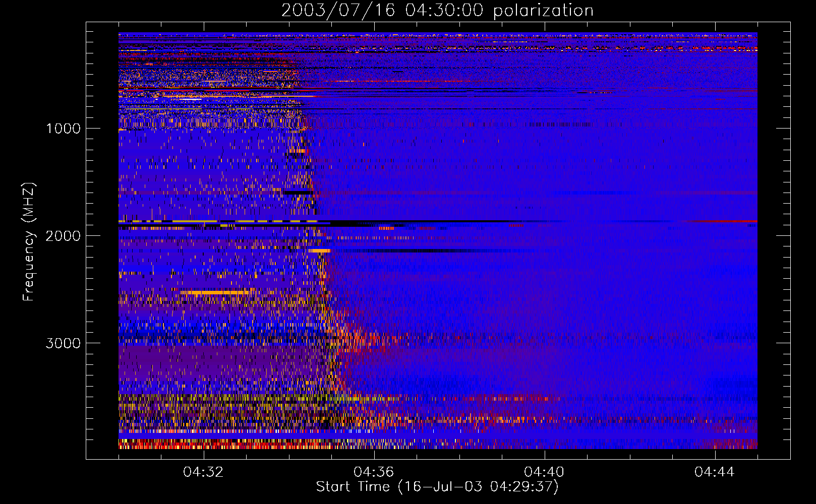Click the "04:32" time tick label
Viewport: 816px width, 504px height.
[x=203, y=472]
